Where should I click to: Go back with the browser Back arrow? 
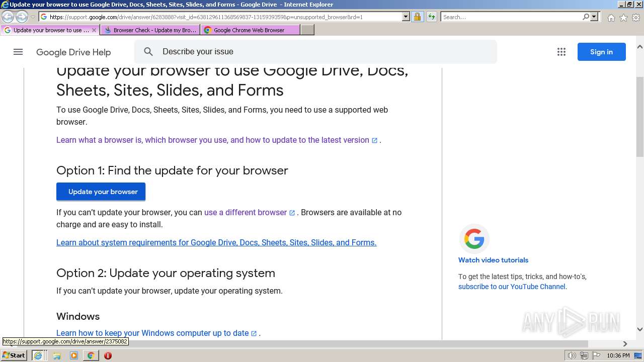coord(8,17)
